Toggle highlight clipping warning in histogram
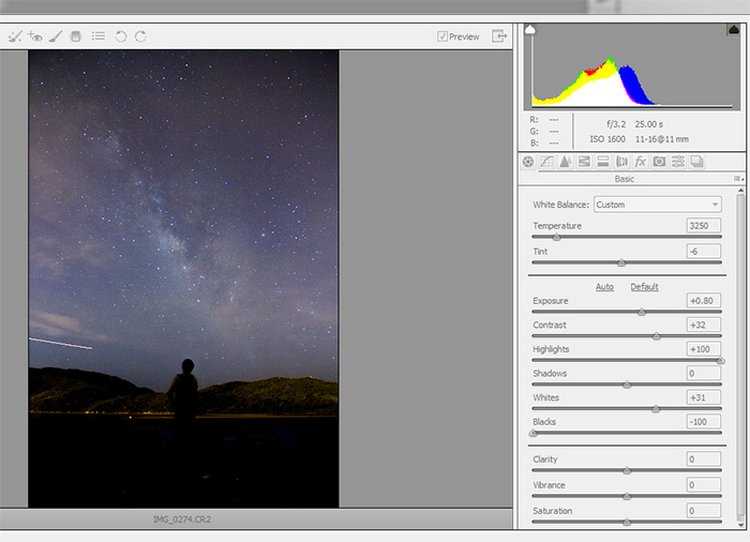Image resolution: width=750 pixels, height=542 pixels. pyautogui.click(x=732, y=31)
